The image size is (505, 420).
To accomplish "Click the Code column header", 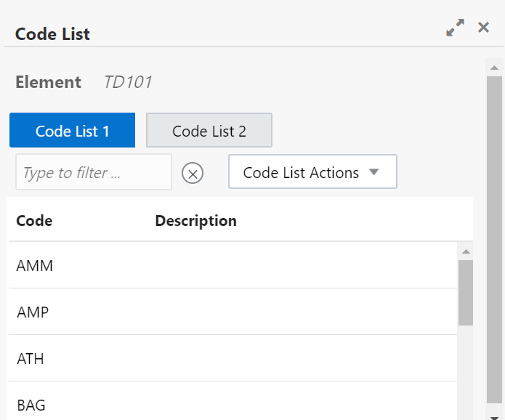I will [x=34, y=221].
